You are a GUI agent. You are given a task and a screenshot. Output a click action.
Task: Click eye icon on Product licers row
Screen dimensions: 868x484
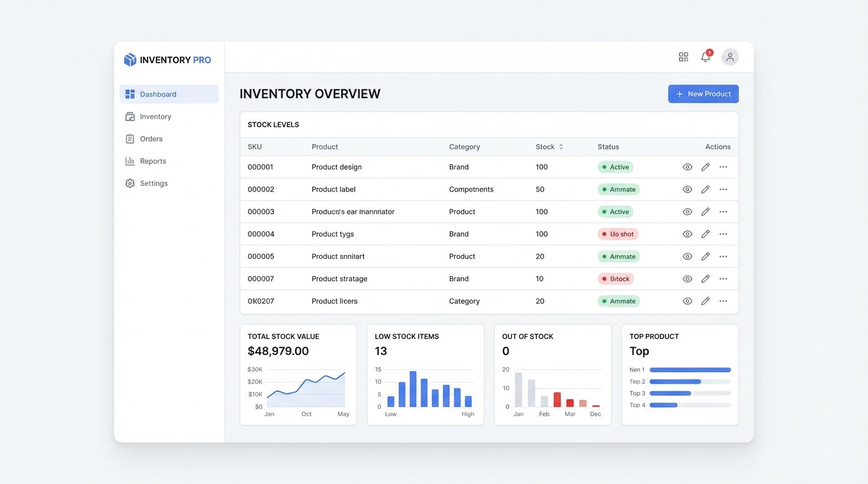tap(688, 301)
